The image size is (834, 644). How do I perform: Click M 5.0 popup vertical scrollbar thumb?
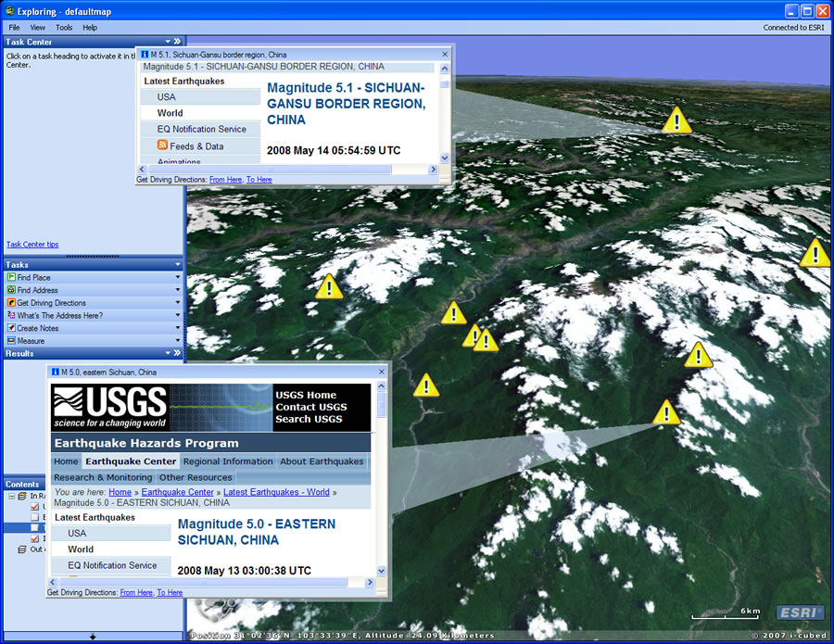click(382, 405)
